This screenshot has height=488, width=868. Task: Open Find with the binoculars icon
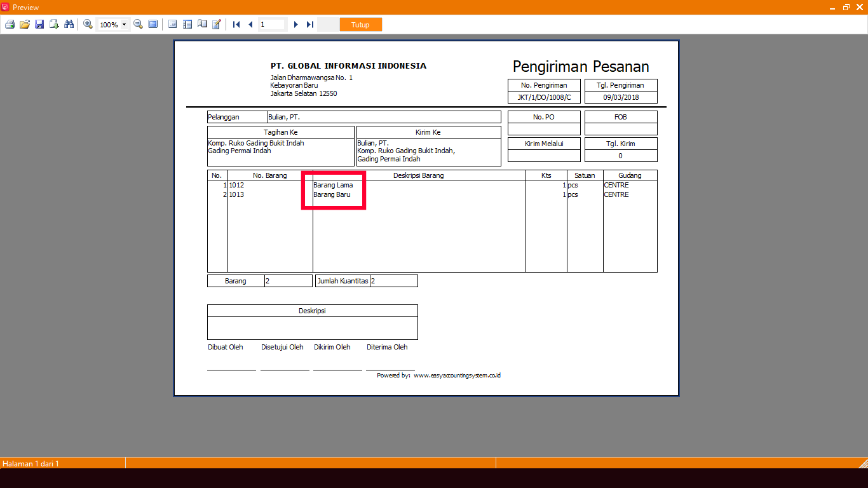(x=69, y=25)
